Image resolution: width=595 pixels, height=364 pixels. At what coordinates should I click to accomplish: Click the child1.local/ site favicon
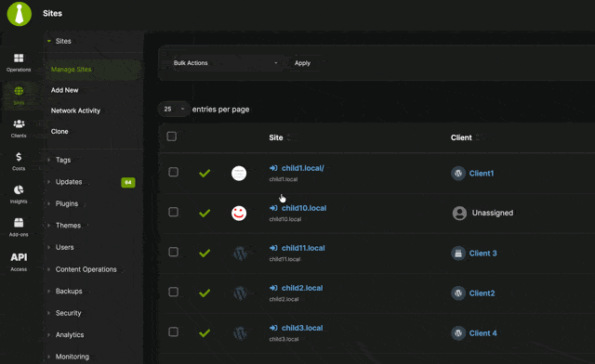239,174
